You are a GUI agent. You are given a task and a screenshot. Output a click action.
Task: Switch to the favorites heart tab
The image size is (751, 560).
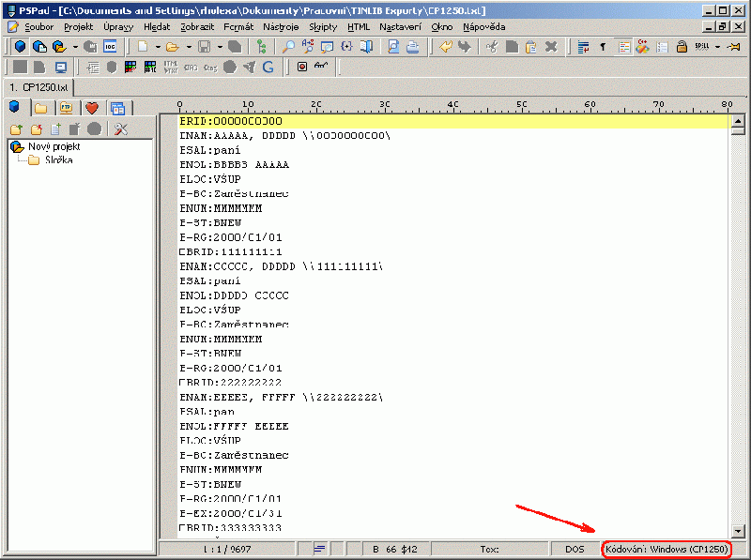click(92, 108)
